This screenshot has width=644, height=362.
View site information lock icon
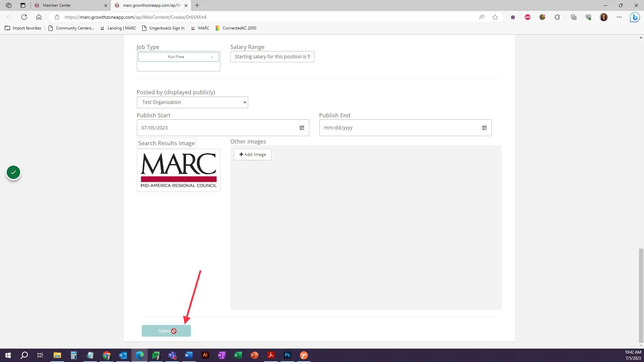click(x=57, y=17)
